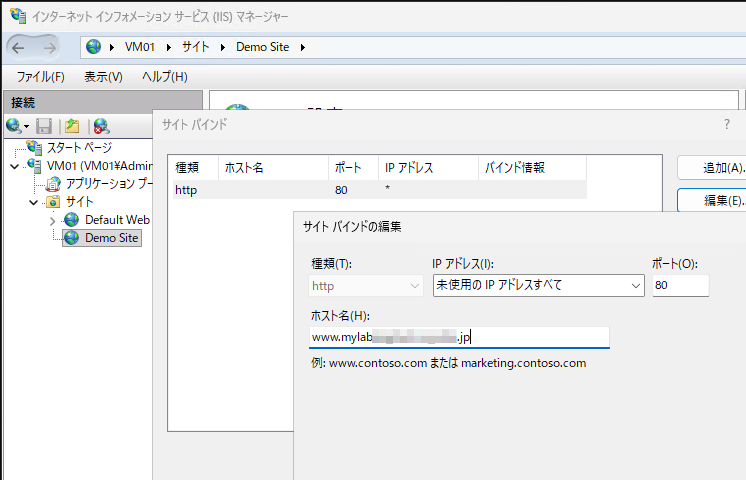The width and height of the screenshot is (746, 480).
Task: Select アプリケーション プール node
Action: pos(109,184)
